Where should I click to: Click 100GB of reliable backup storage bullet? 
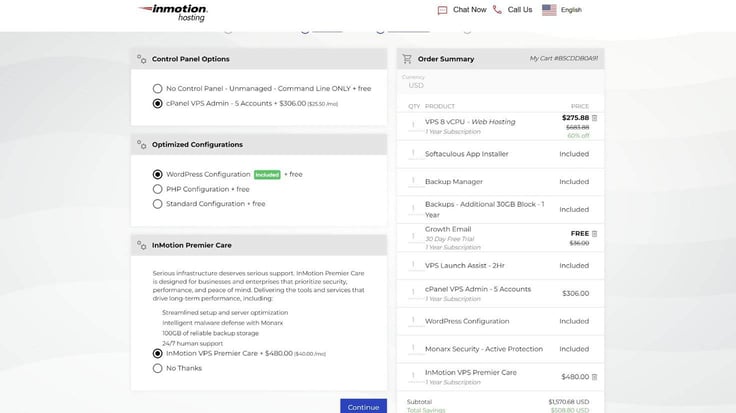tap(210, 333)
